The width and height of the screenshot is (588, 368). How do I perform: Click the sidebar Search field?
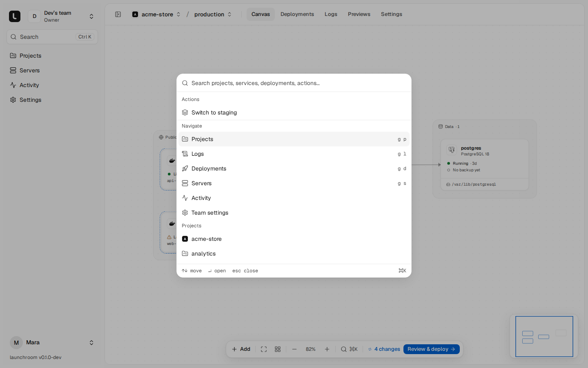pyautogui.click(x=52, y=37)
